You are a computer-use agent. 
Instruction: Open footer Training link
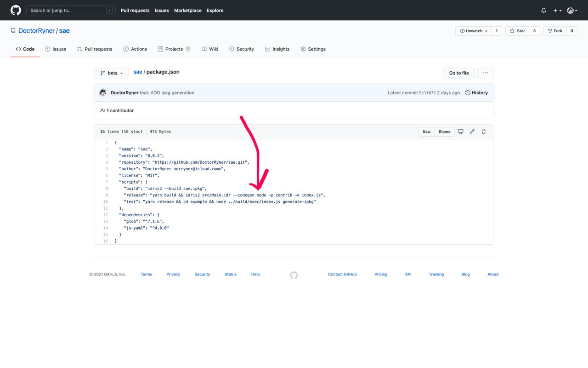click(436, 274)
